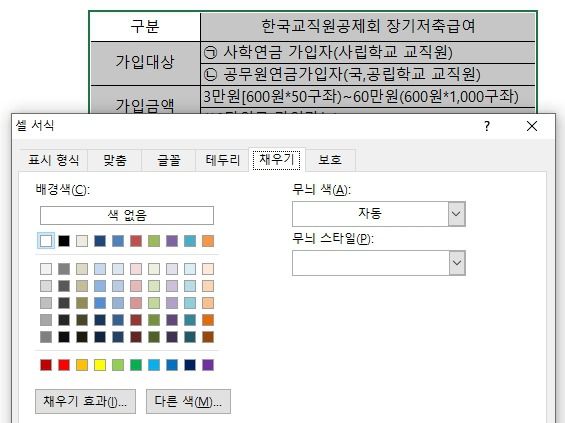Choose the orange theme swatch in top row

click(x=208, y=241)
